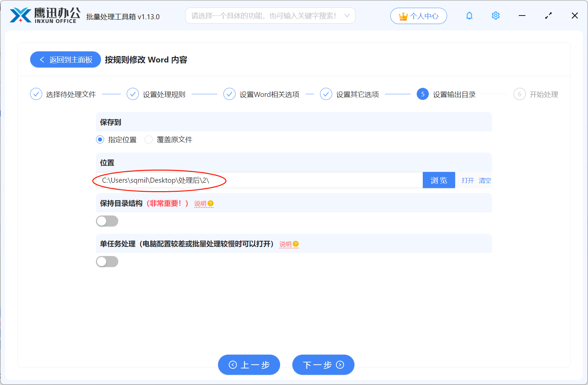
Task: Click the step 6 开始处理 circle
Action: 519,94
